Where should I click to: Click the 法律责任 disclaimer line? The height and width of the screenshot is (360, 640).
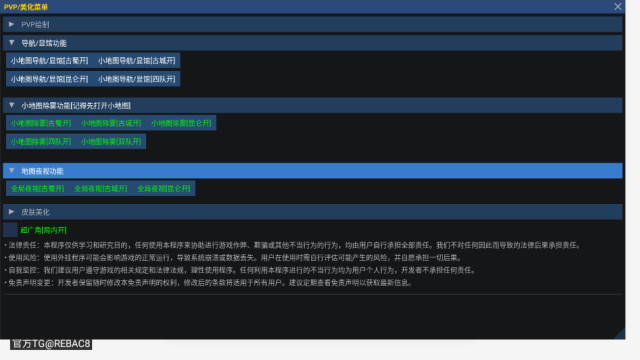pyautogui.click(x=292, y=245)
